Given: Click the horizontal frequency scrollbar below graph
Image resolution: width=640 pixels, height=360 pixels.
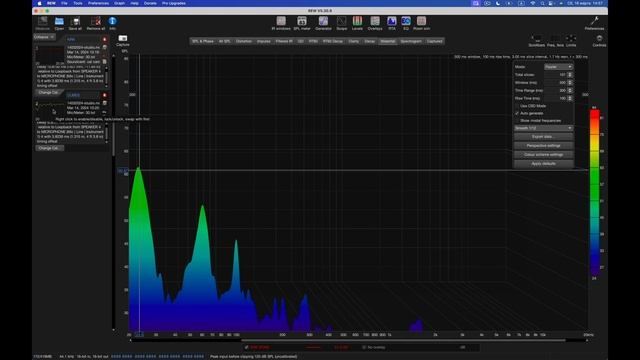Looking at the screenshot, I should coord(403,340).
